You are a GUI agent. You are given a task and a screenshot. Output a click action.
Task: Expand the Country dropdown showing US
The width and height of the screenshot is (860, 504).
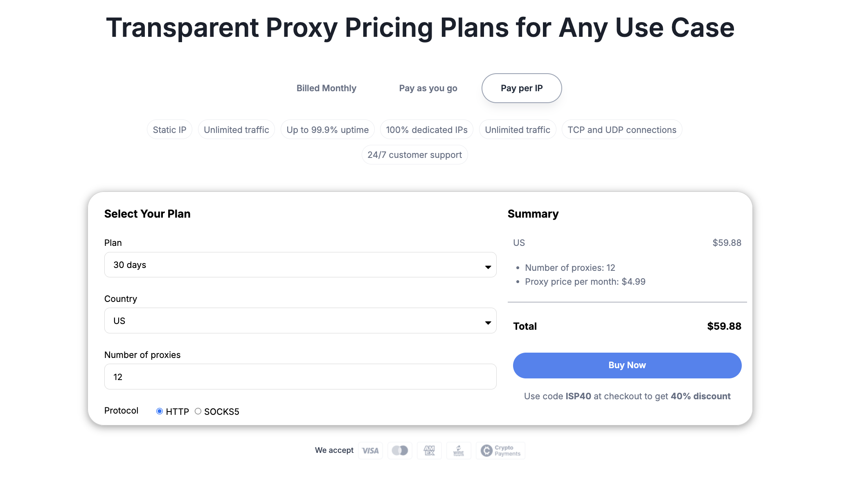click(x=300, y=321)
